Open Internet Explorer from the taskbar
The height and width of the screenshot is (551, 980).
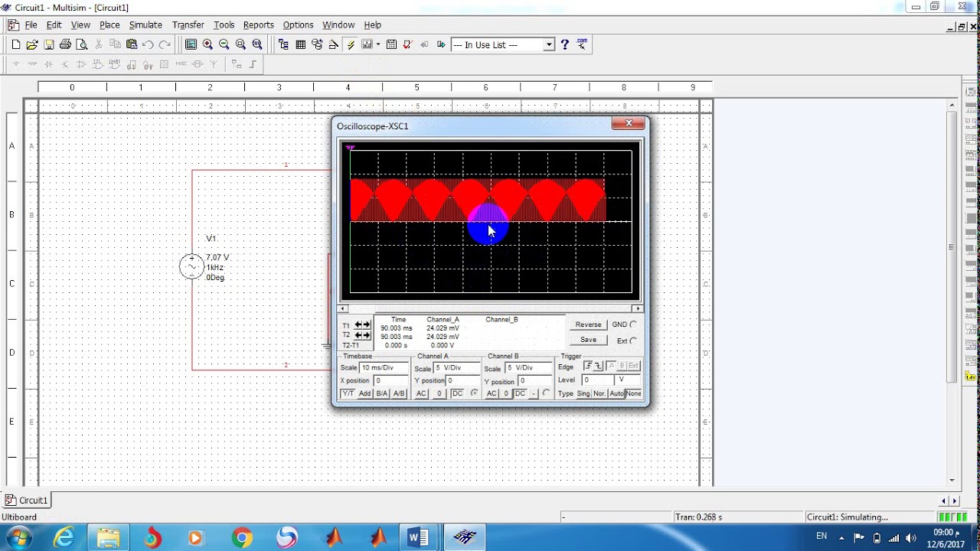pyautogui.click(x=64, y=538)
